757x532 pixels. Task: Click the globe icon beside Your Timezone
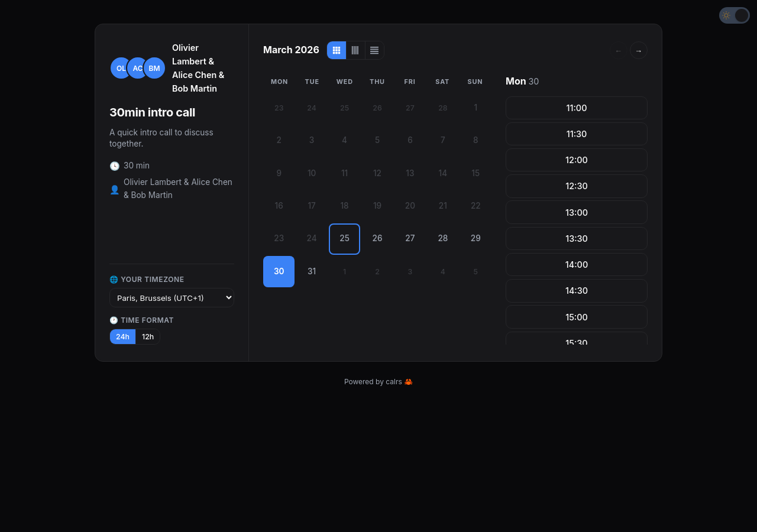114,279
